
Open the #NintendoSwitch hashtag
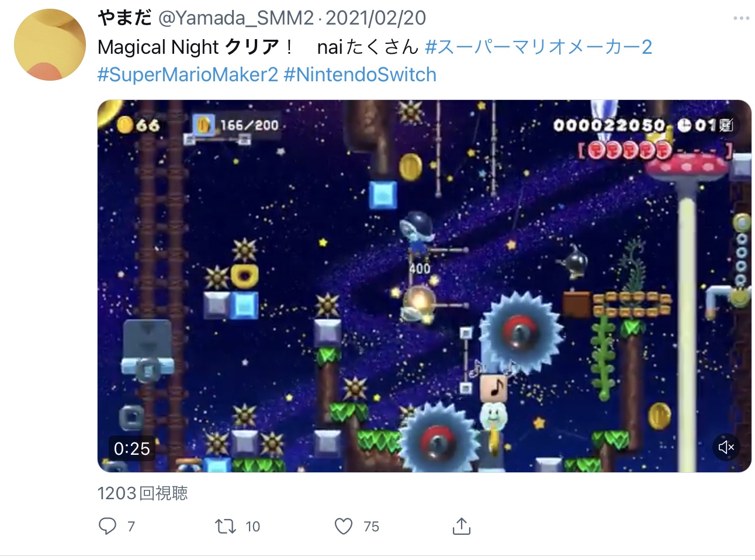click(360, 75)
